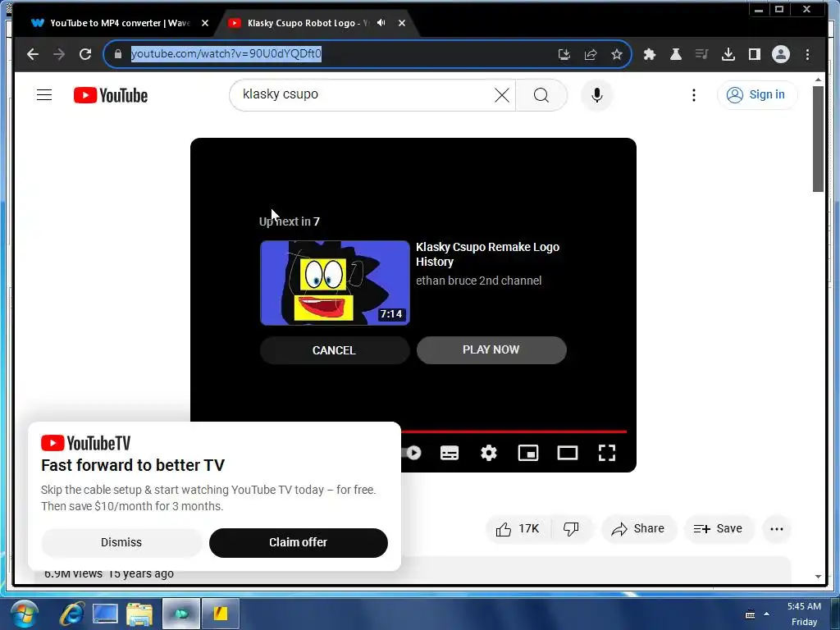Switch to theater mode
840x630 pixels.
pyautogui.click(x=568, y=453)
